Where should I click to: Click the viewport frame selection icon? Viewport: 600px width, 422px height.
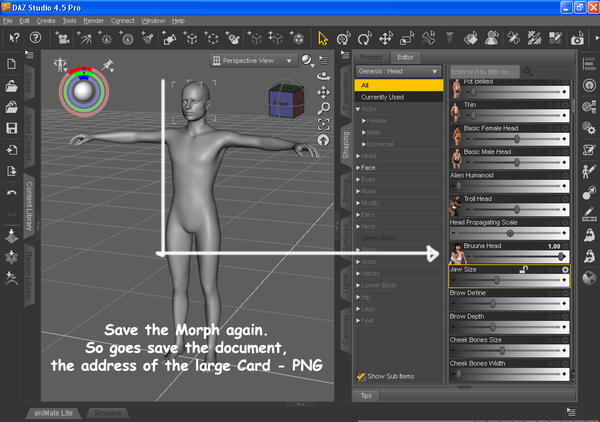[x=324, y=124]
